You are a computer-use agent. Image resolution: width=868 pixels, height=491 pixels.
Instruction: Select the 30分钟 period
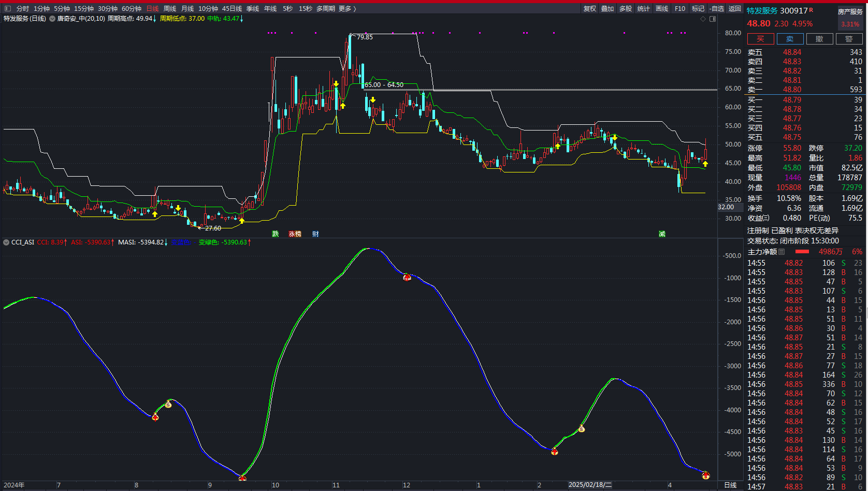click(x=108, y=8)
